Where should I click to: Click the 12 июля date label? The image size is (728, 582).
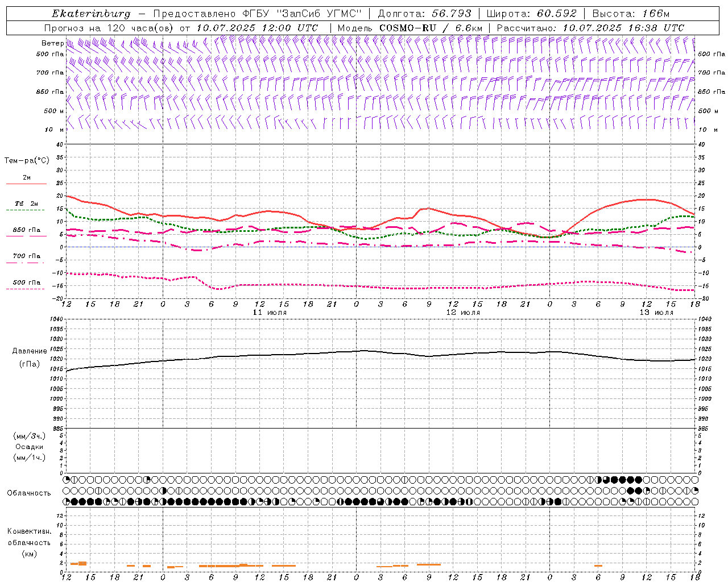tap(463, 313)
